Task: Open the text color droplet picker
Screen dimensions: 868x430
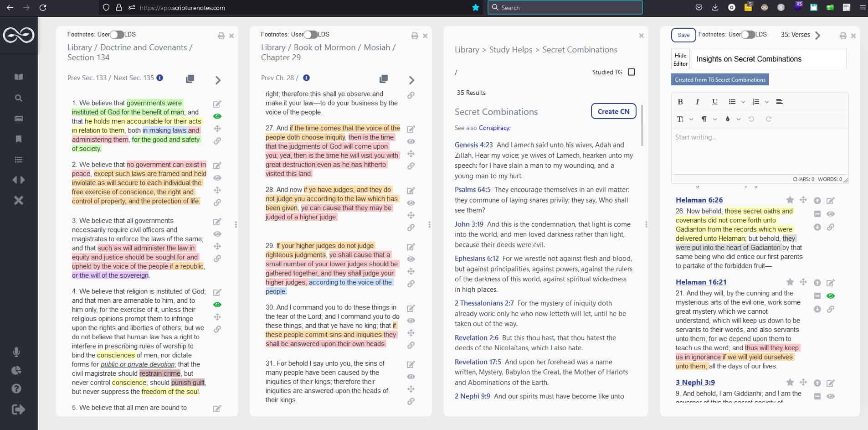Action: pyautogui.click(x=728, y=119)
